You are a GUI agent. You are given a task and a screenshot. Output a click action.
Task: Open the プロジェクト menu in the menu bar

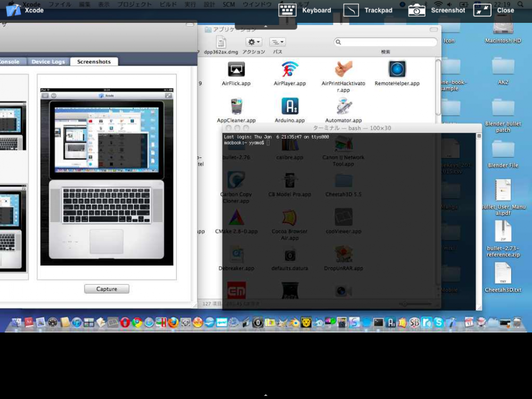[135, 4]
